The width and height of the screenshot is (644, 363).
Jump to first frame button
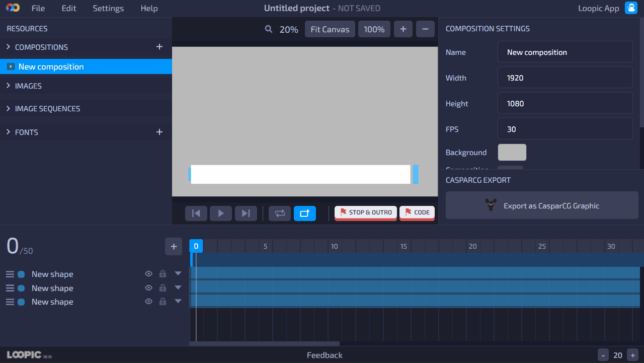point(196,213)
